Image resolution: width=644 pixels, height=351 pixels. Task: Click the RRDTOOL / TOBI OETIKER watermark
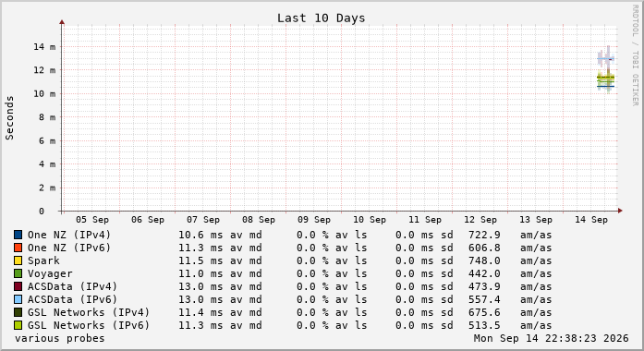coord(635,55)
